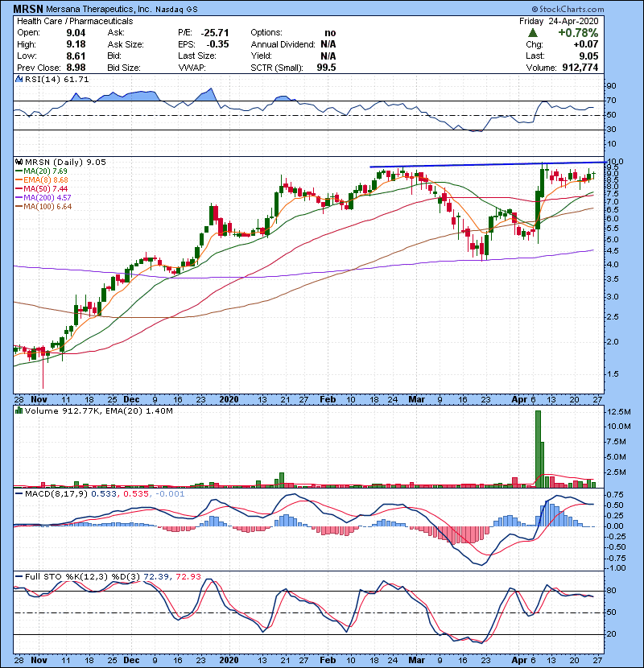Select the High value 9.18
Viewport: 644px width, 668px height.
point(76,44)
